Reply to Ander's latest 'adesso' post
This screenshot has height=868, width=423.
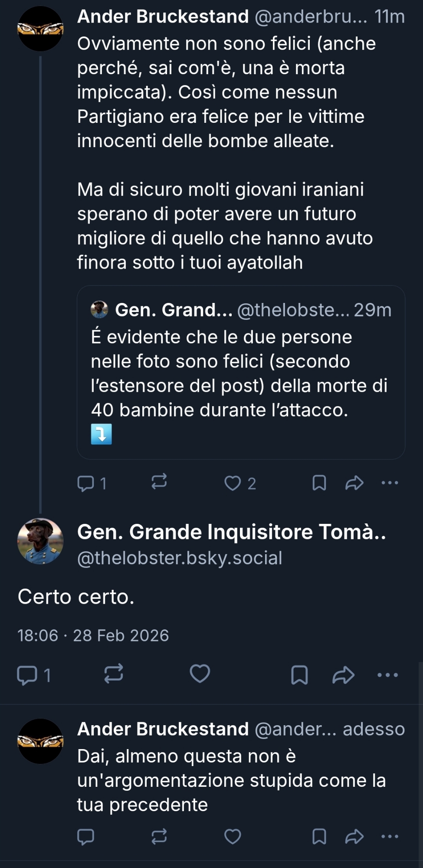85,837
